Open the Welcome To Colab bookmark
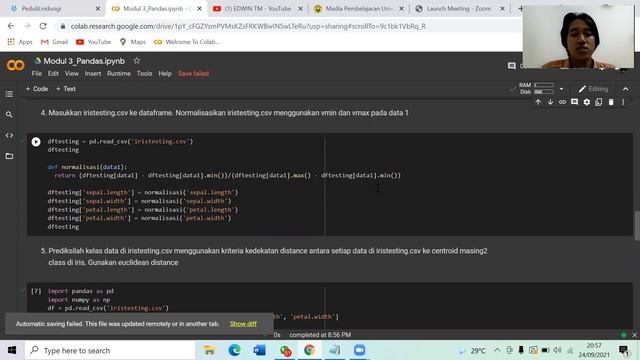 (x=187, y=42)
